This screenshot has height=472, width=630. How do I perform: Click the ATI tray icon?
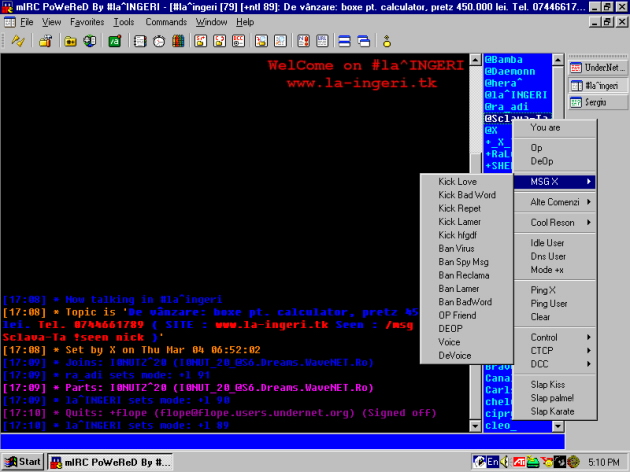point(519,462)
